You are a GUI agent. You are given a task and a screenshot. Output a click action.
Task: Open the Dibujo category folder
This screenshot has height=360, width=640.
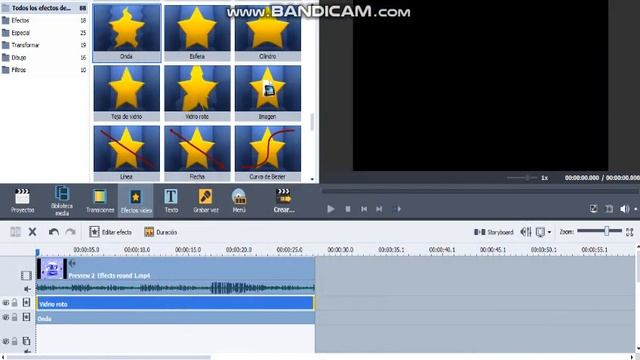tap(44, 58)
